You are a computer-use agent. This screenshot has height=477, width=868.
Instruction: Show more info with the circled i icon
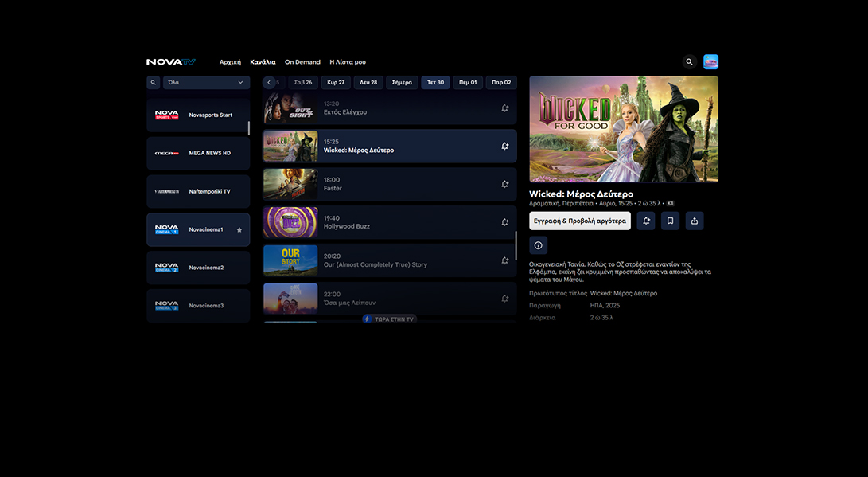538,245
